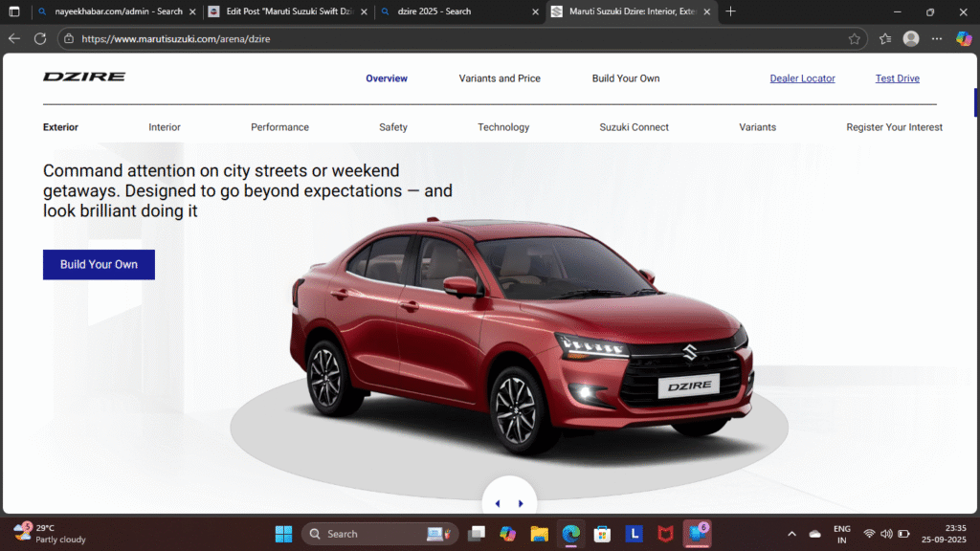Open File Explorer from the taskbar

click(539, 534)
